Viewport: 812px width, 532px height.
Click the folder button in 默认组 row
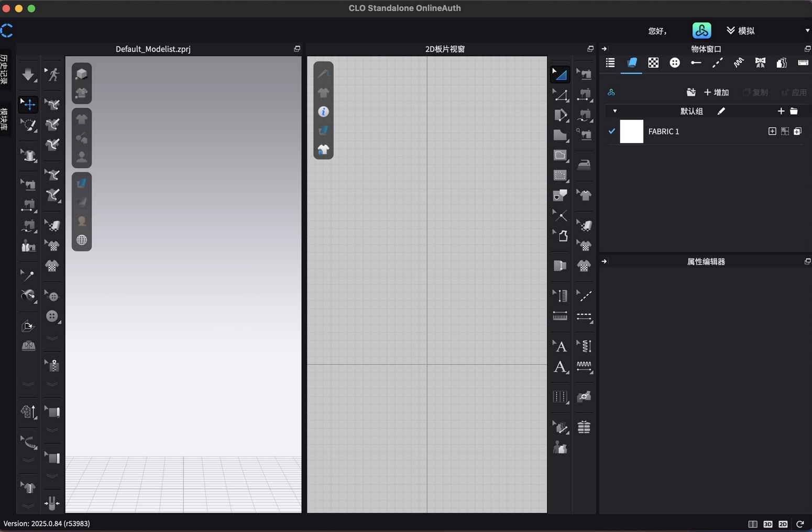click(794, 111)
